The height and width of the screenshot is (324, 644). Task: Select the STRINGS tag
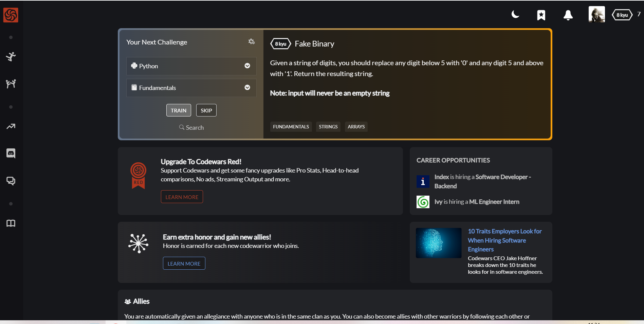coord(328,127)
